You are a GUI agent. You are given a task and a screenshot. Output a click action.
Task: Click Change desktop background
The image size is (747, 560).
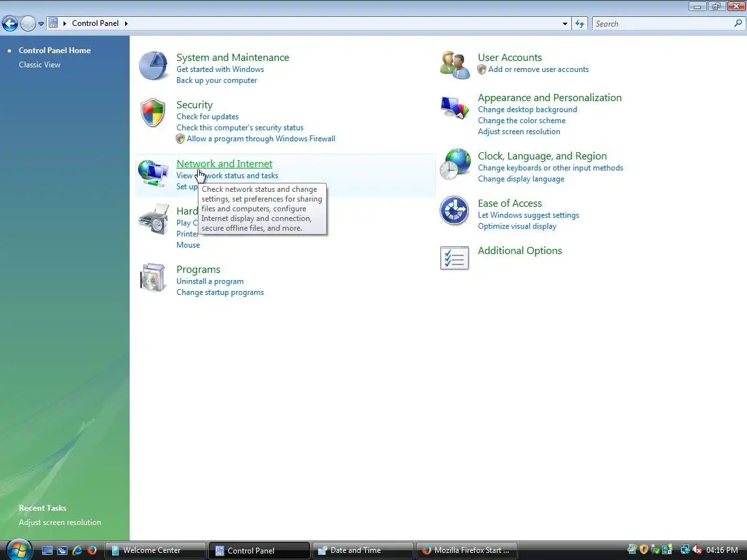(x=527, y=109)
